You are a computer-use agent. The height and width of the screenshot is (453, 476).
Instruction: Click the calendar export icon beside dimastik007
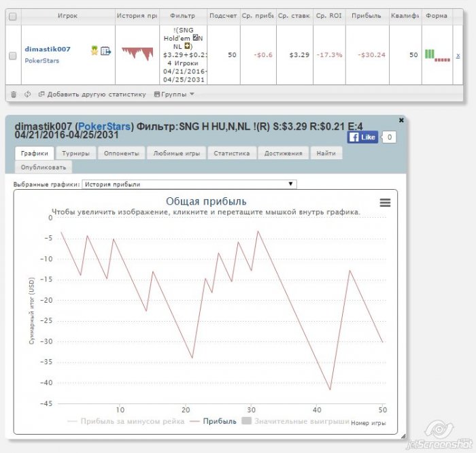[x=105, y=51]
